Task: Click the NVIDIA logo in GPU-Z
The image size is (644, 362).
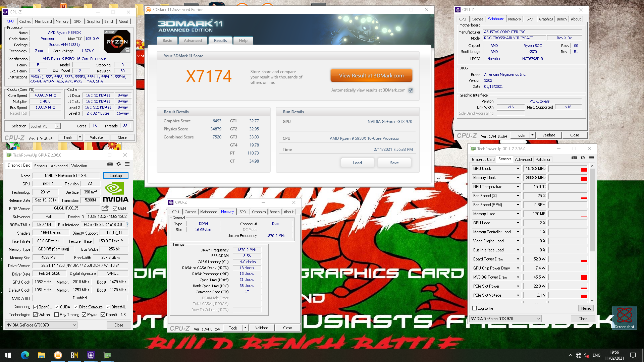Action: click(115, 192)
